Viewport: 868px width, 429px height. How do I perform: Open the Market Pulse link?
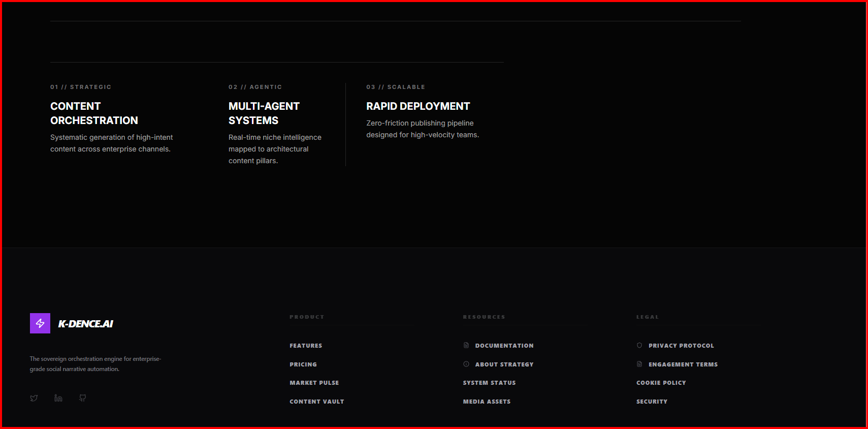(x=314, y=383)
